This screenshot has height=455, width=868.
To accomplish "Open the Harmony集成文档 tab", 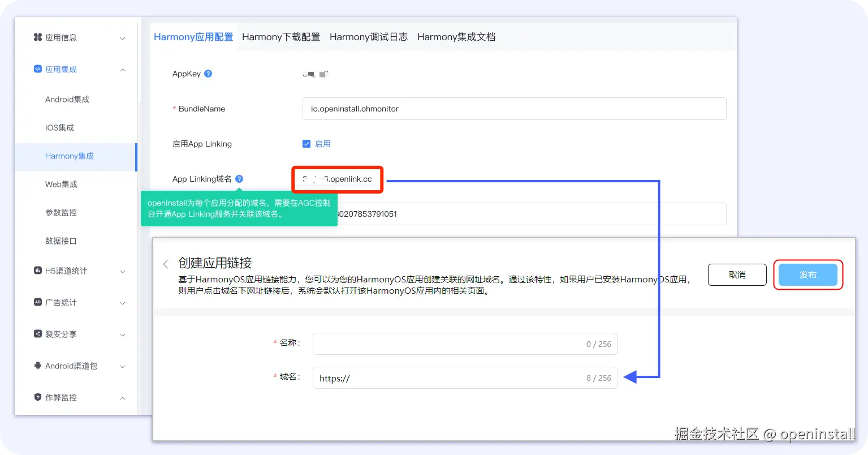I will coord(456,37).
